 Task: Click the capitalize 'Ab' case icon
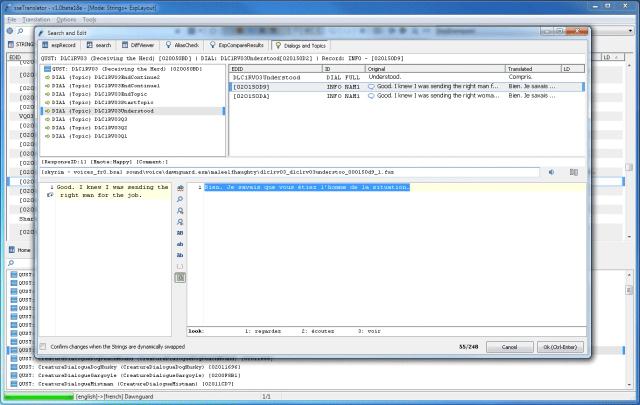click(180, 255)
